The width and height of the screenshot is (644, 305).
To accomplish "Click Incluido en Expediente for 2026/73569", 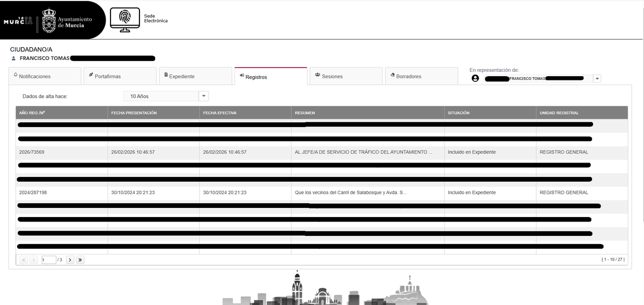I will tap(472, 152).
